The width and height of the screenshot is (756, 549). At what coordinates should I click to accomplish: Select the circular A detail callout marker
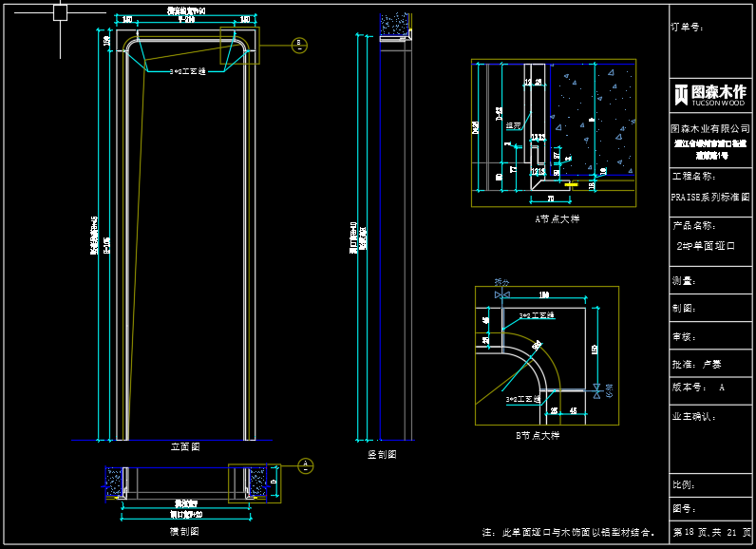pos(305,465)
